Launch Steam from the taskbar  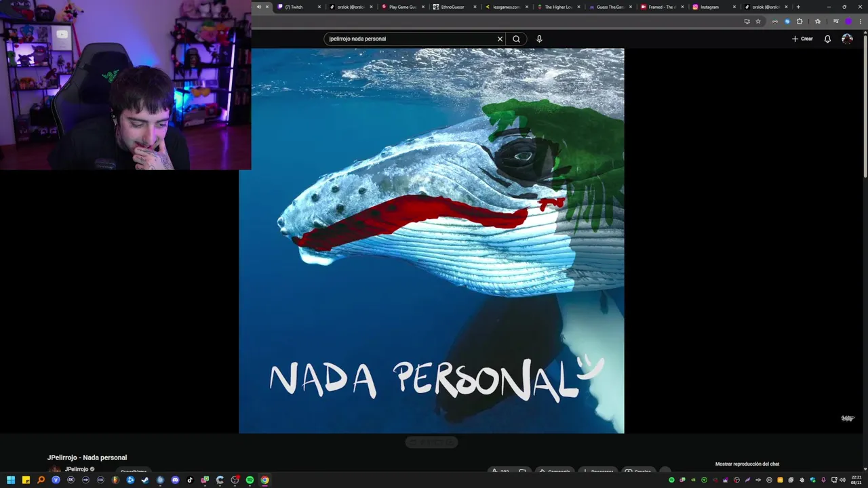coord(145,480)
